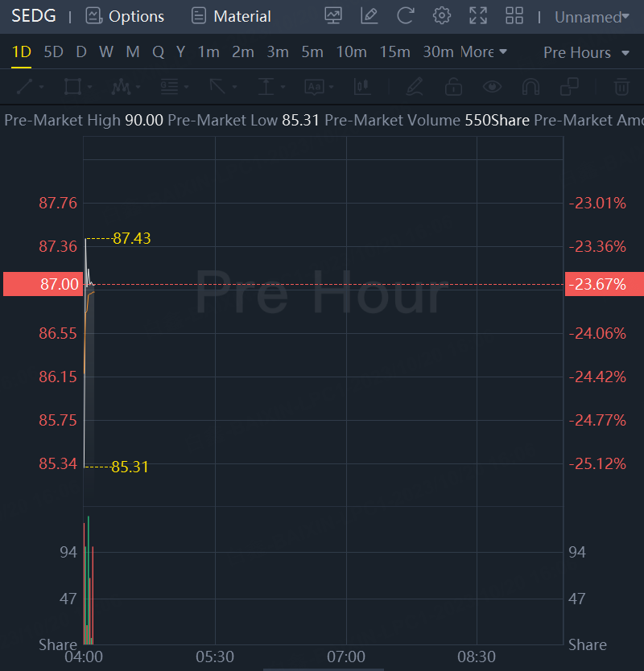The image size is (644, 671).
Task: Toggle the drawing lock icon
Action: point(453,86)
